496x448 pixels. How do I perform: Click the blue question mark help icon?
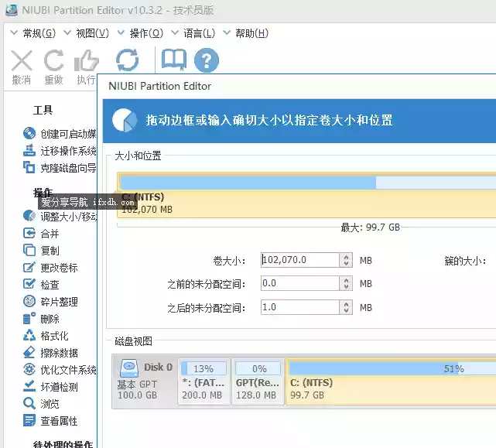[207, 60]
